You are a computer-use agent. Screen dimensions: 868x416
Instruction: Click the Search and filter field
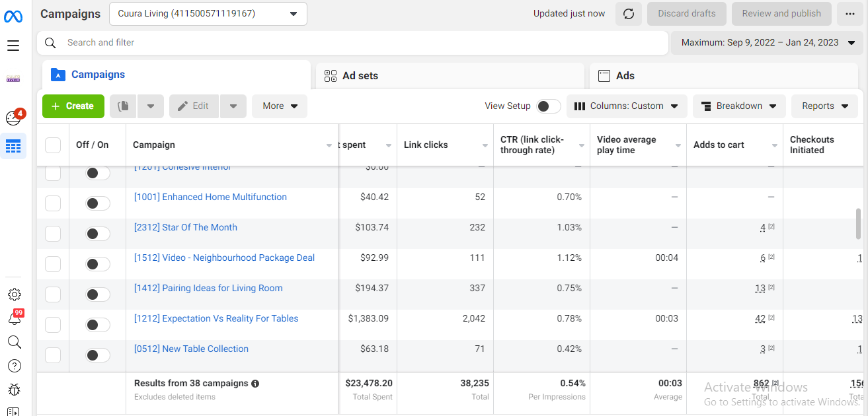pyautogui.click(x=352, y=42)
